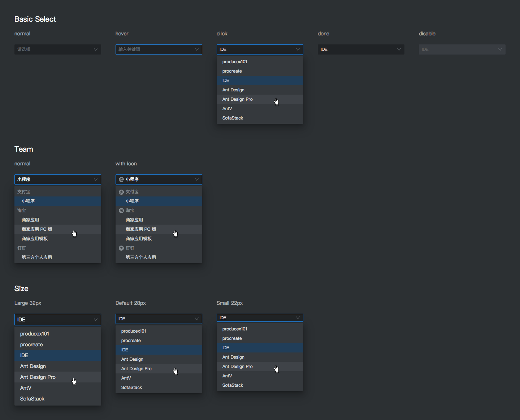Pick 第三方个人应用 in the with-icon Team list

point(141,257)
